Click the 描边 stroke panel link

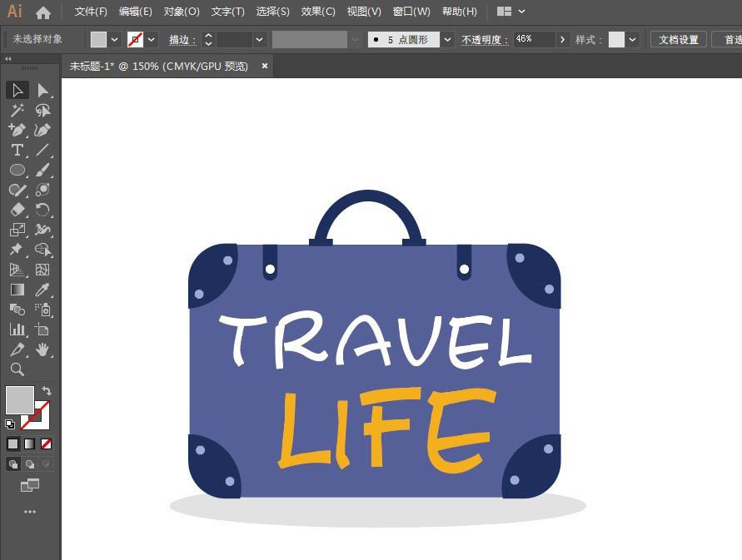pos(182,40)
